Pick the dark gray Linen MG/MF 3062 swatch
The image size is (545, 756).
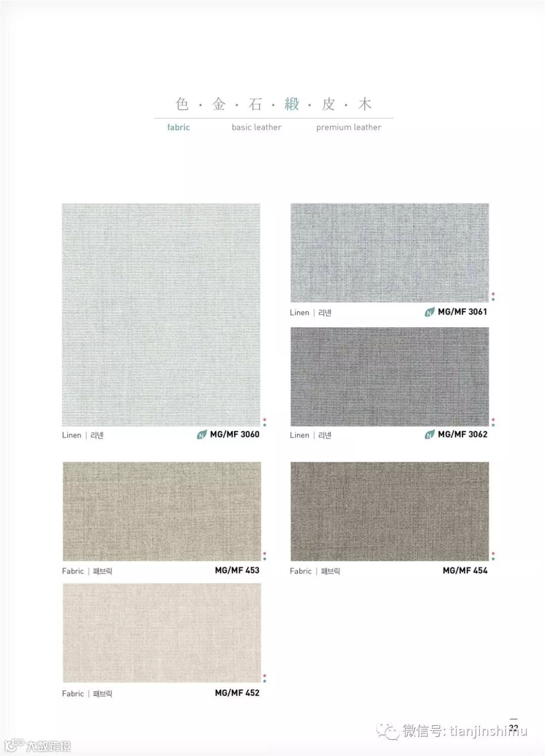(x=390, y=377)
